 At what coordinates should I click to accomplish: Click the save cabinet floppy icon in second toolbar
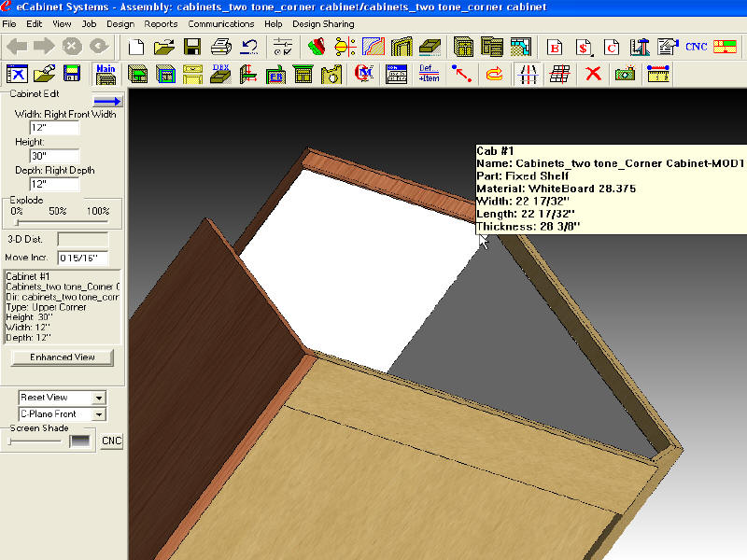pos(72,75)
